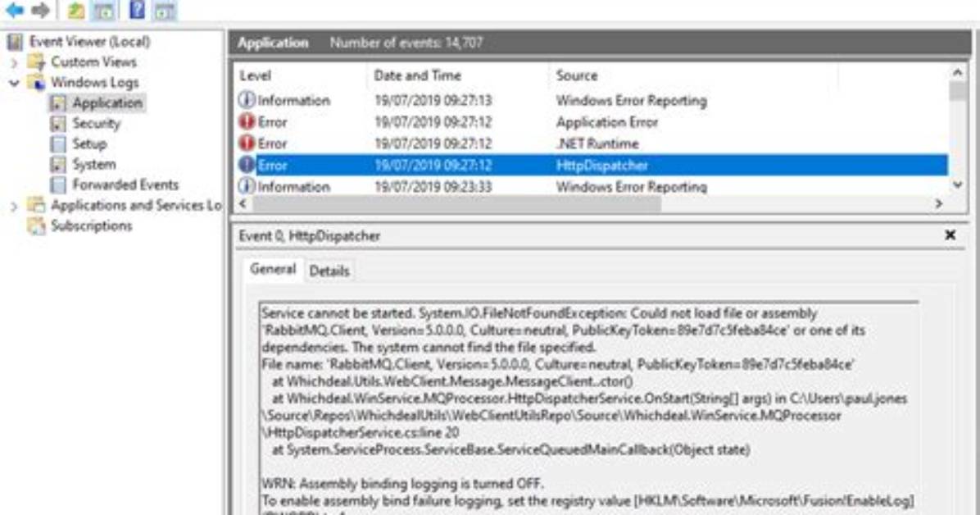The image size is (980, 515).
Task: Click the System log icon
Action: point(58,165)
